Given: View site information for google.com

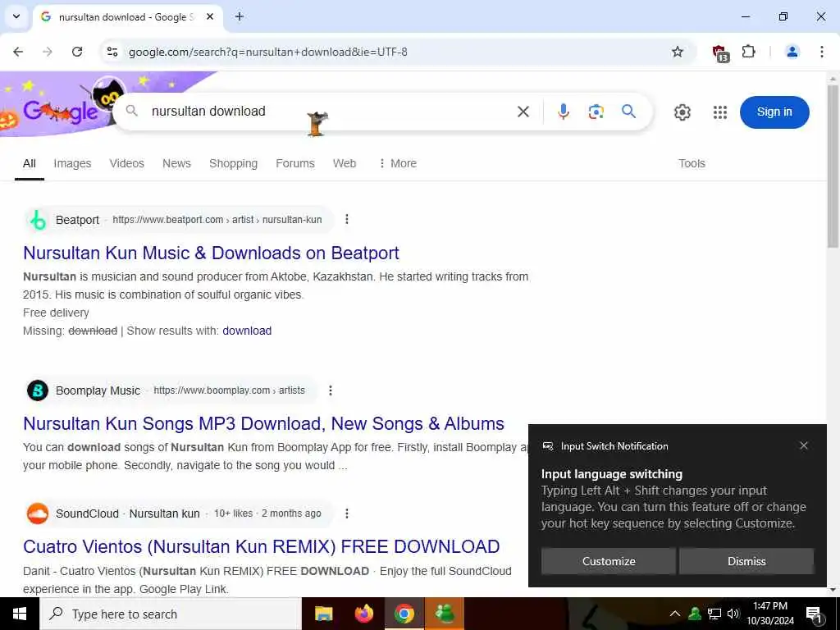Looking at the screenshot, I should [112, 52].
